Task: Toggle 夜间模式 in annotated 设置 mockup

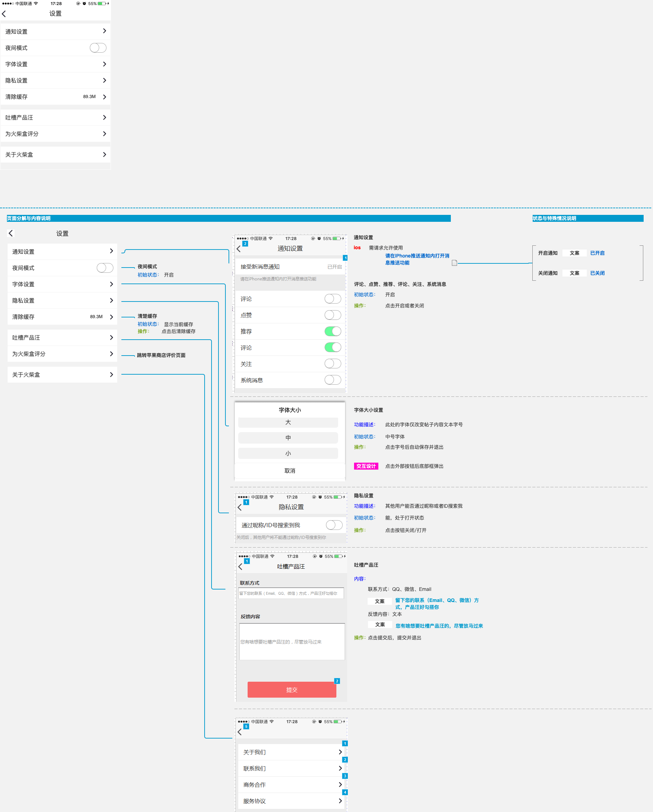Action: pos(105,268)
